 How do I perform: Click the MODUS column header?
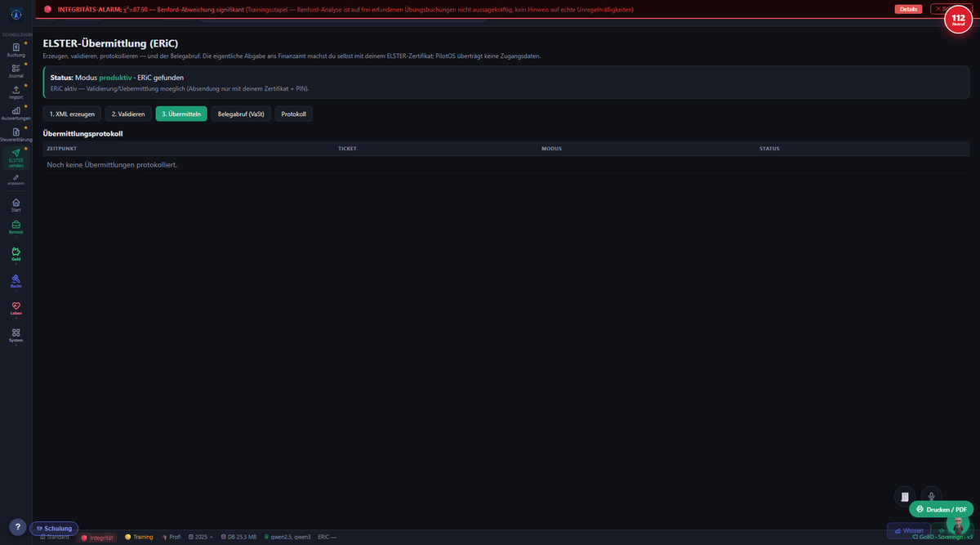point(551,149)
